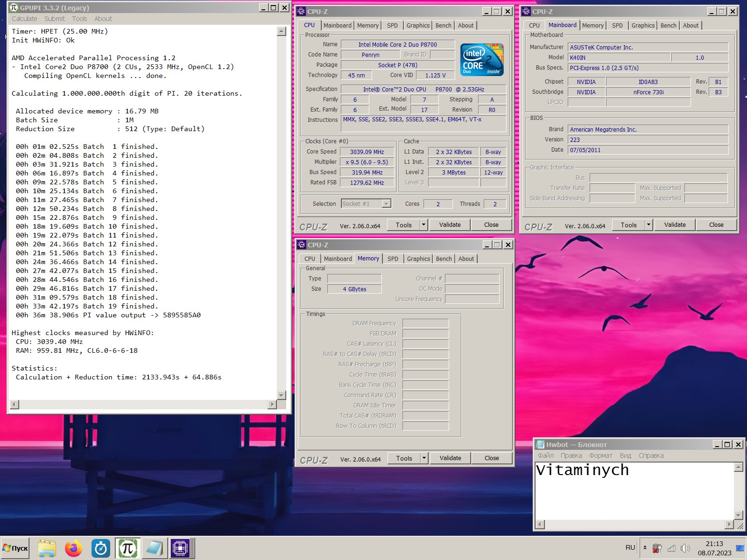This screenshot has width=747, height=560.
Task: Switch to Graphics tab in top-left CPU-Z
Action: pyautogui.click(x=418, y=26)
